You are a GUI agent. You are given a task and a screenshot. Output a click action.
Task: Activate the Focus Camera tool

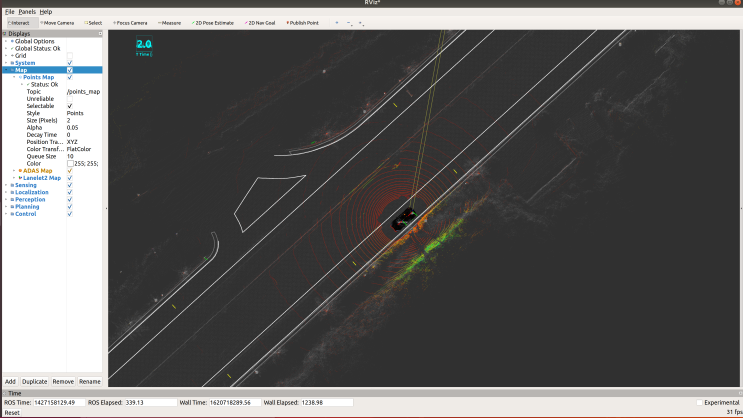click(130, 23)
